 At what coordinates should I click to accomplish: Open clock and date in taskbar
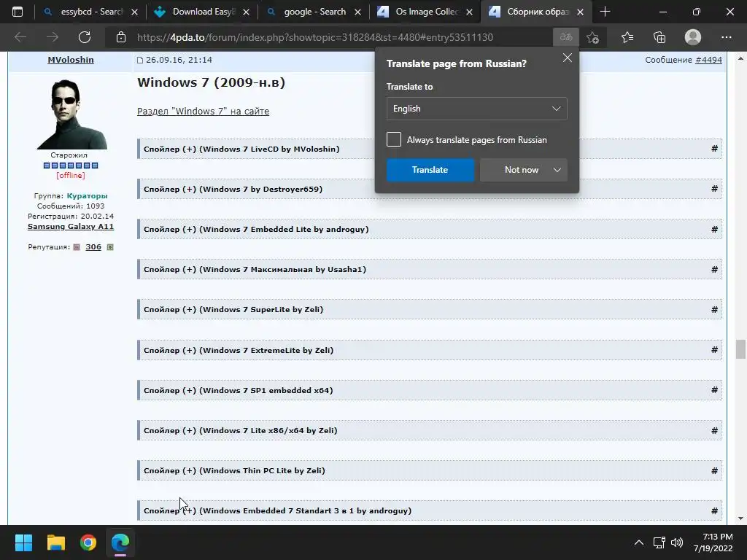(713, 542)
